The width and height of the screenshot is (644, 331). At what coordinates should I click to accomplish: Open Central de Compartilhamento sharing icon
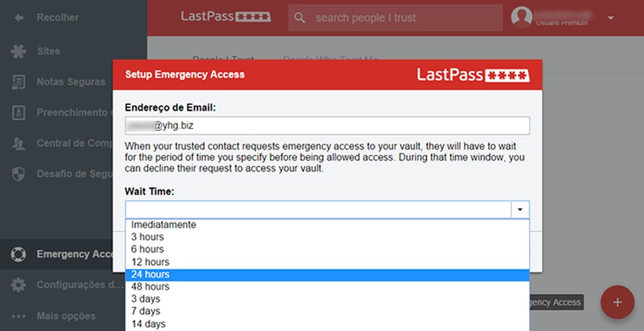(18, 144)
